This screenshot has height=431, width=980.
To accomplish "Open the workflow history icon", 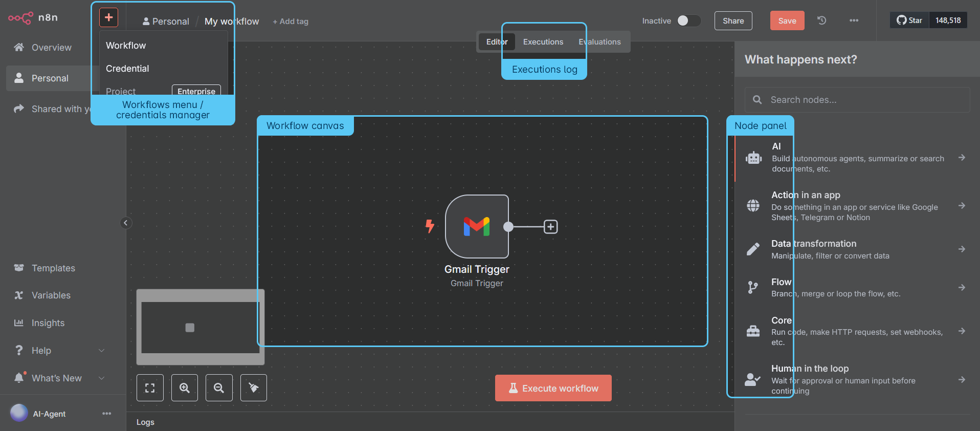I will point(821,20).
